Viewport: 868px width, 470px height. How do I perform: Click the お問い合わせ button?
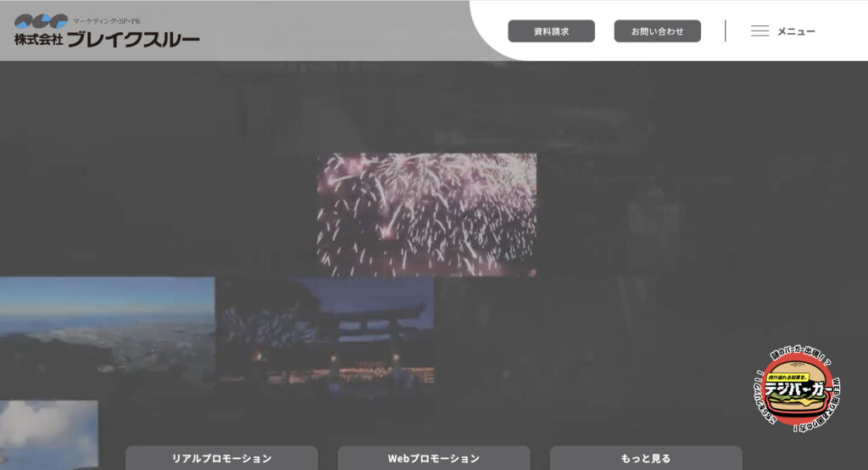[x=657, y=31]
